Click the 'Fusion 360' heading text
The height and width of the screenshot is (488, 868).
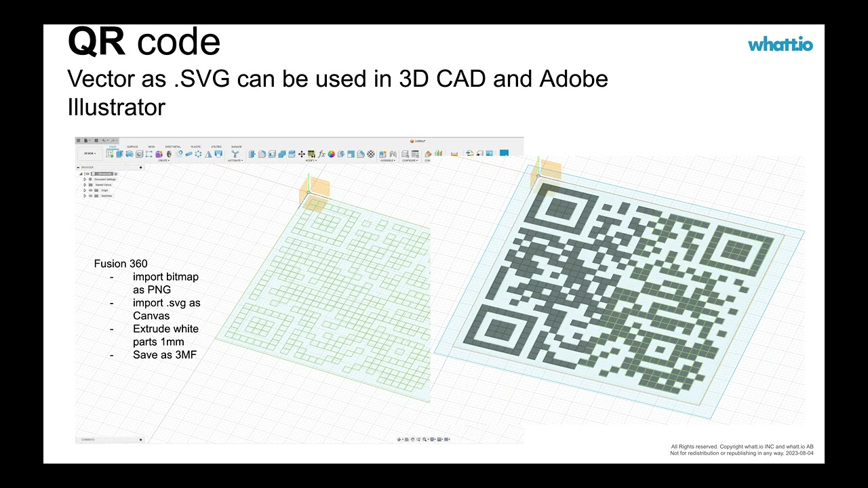[121, 264]
